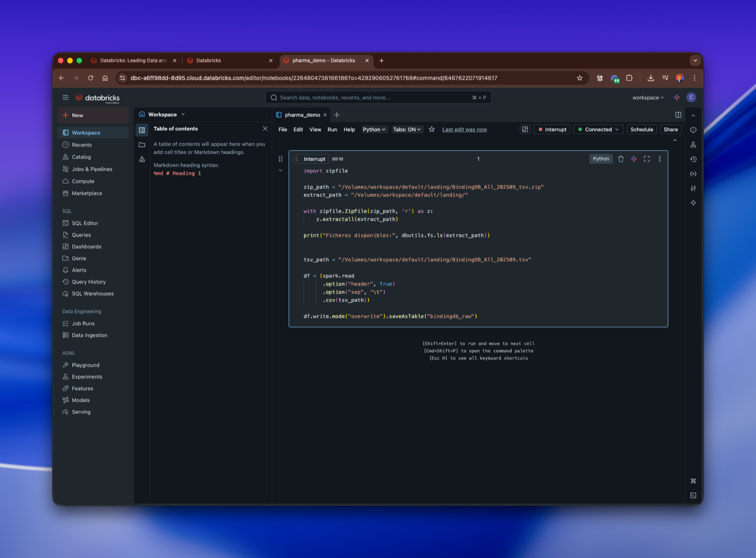756x558 pixels.
Task: Toggle the results layout grid next to Interrupt
Action: 525,129
